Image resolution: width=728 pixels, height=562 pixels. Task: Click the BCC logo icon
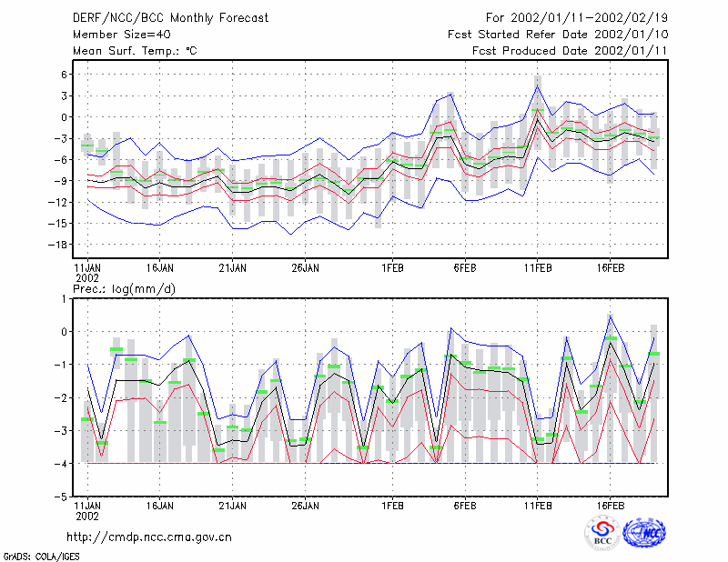(x=602, y=533)
